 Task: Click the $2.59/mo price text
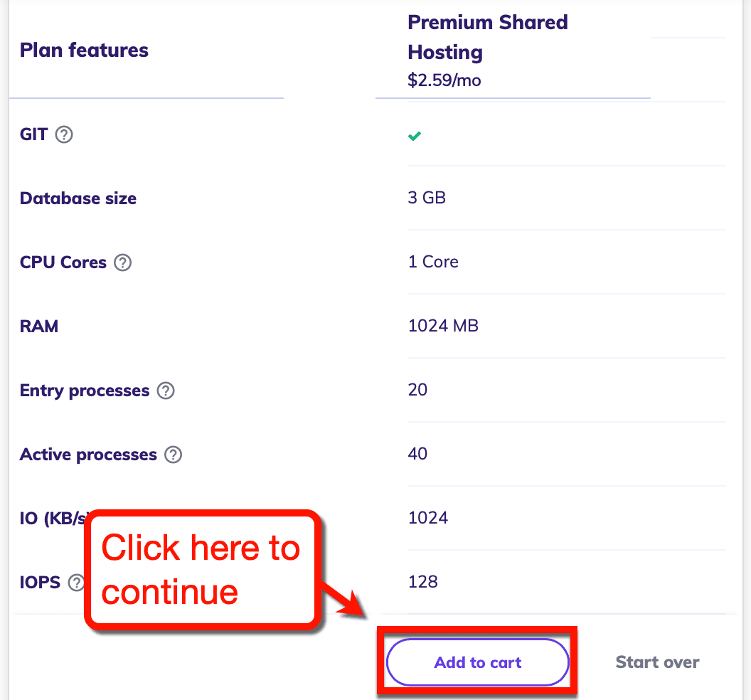click(444, 80)
